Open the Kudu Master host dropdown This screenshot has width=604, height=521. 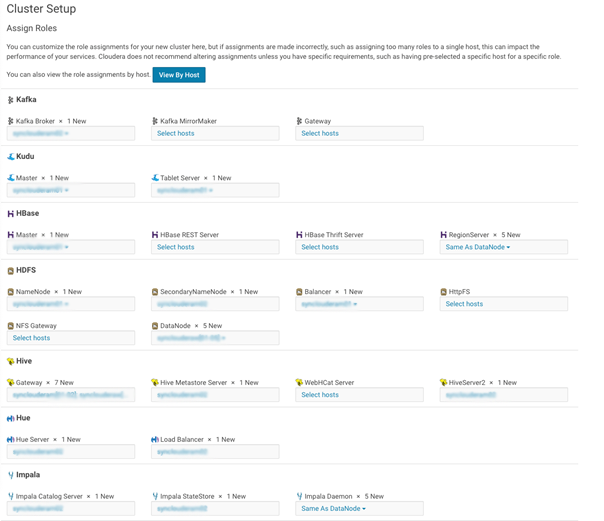(x=40, y=190)
